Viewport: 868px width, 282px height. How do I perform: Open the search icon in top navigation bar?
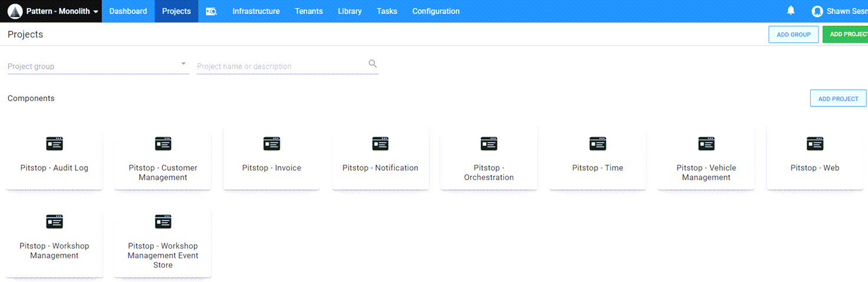(211, 11)
